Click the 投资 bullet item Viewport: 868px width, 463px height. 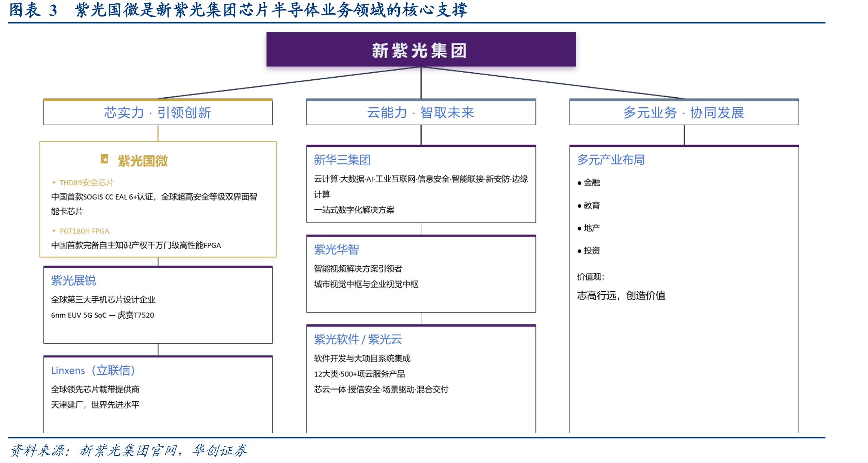(589, 251)
